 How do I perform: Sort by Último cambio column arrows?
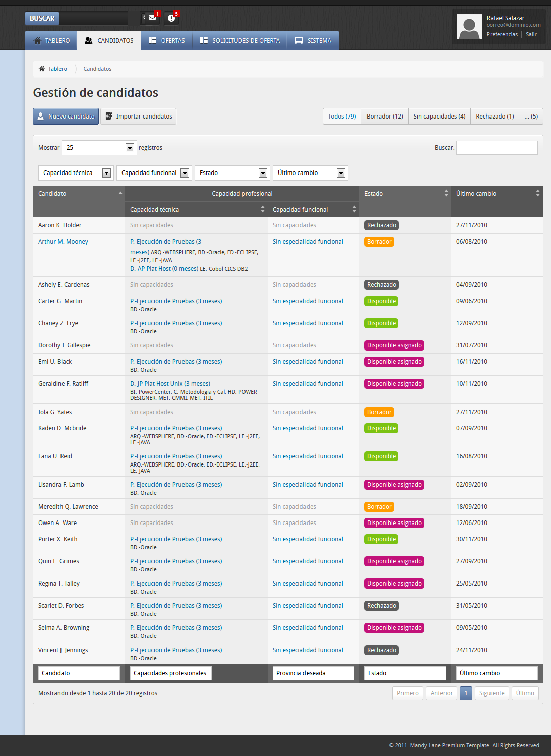tap(537, 193)
